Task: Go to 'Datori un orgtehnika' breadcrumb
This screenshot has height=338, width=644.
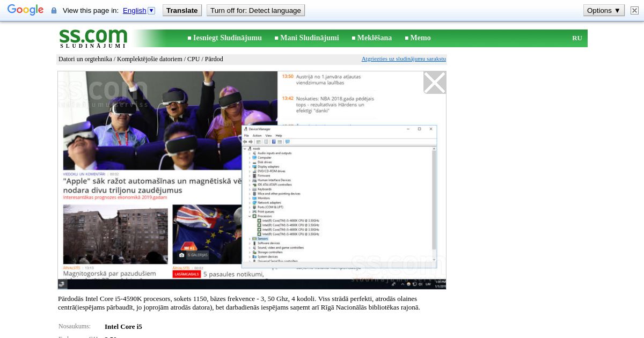Action: 85,59
